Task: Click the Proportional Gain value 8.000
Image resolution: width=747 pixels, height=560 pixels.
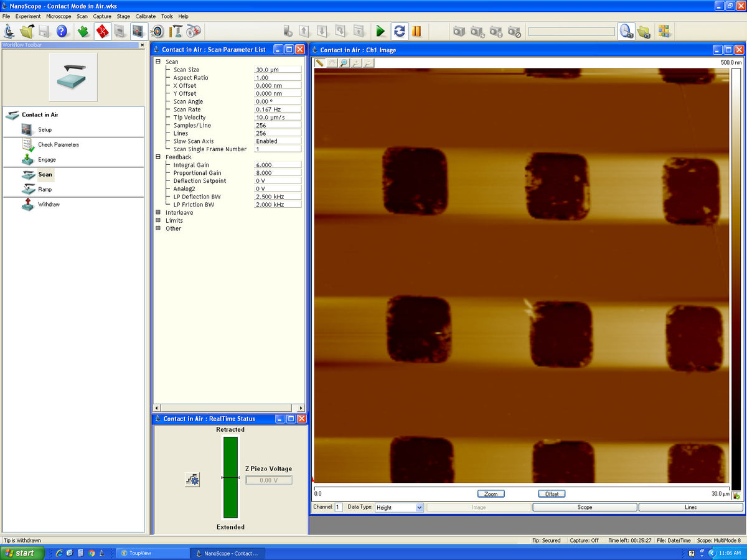Action: coord(278,173)
